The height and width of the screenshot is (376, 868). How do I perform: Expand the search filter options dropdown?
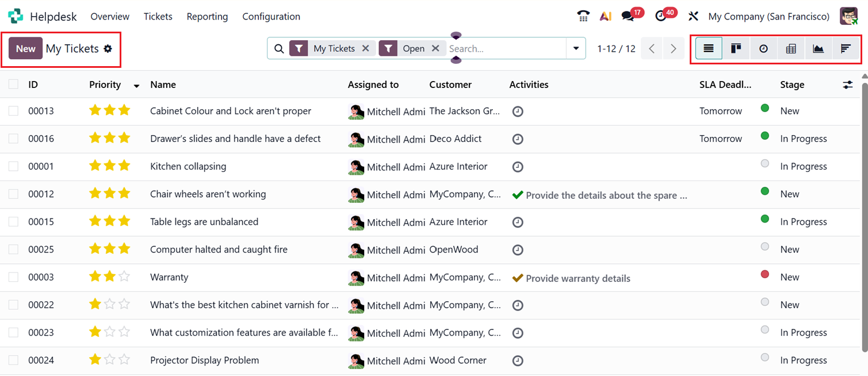pyautogui.click(x=576, y=49)
